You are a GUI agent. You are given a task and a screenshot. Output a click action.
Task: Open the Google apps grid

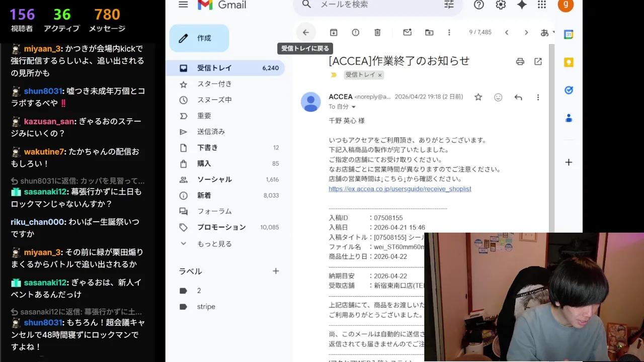point(542,5)
